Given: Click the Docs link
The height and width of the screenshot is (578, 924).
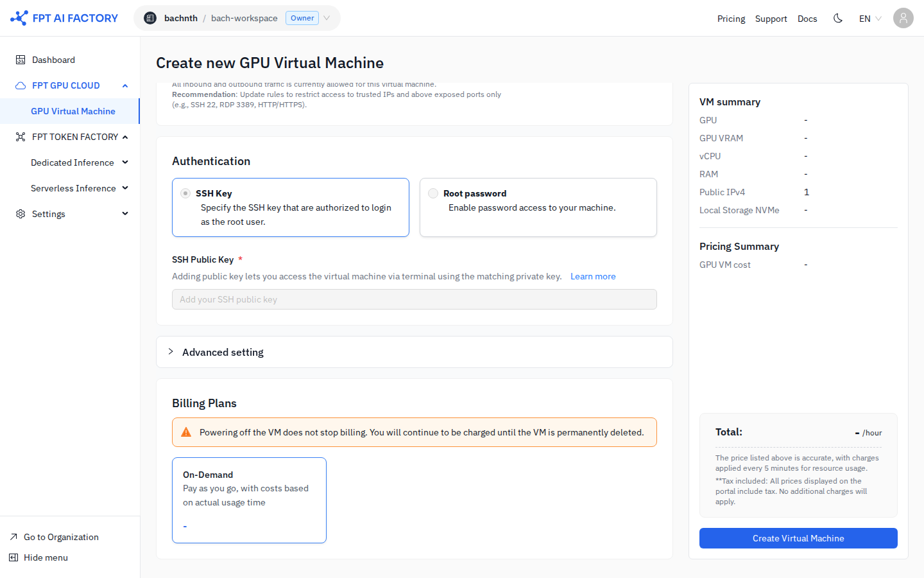Looking at the screenshot, I should (x=807, y=19).
